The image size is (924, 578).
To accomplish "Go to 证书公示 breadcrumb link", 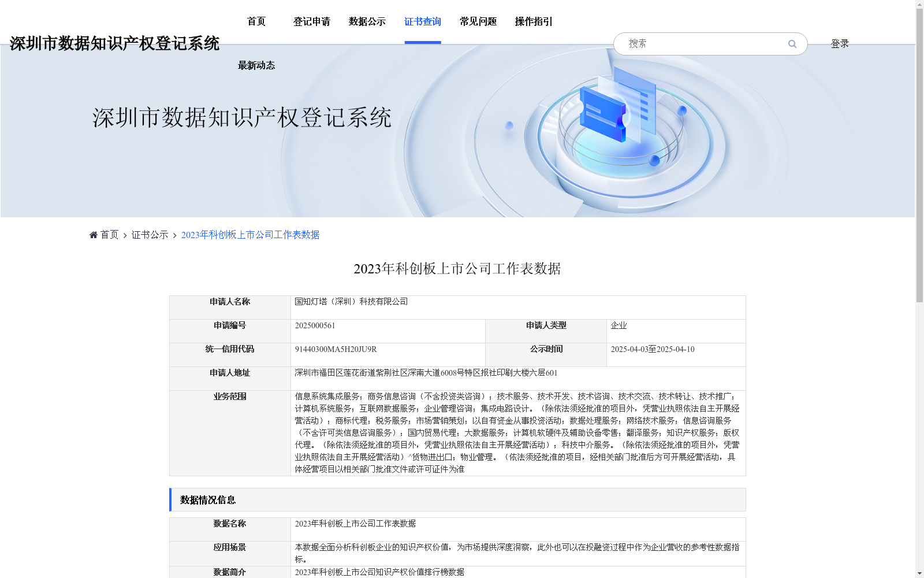I will tap(150, 235).
